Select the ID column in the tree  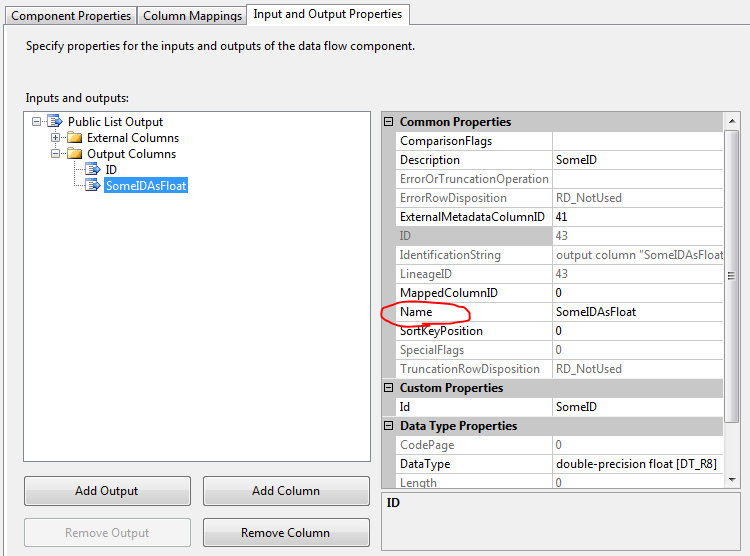[x=111, y=170]
